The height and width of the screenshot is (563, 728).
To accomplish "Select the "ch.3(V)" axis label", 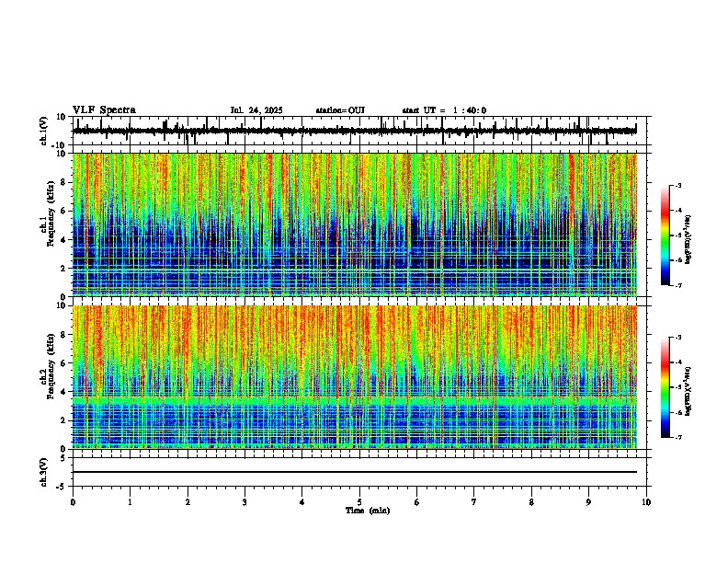I will pyautogui.click(x=43, y=472).
